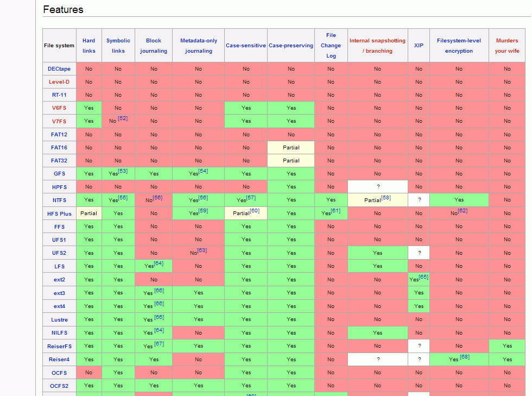Select the Partial cell in FAT16 row
Screen dimensions: 532x396
[x=291, y=148]
